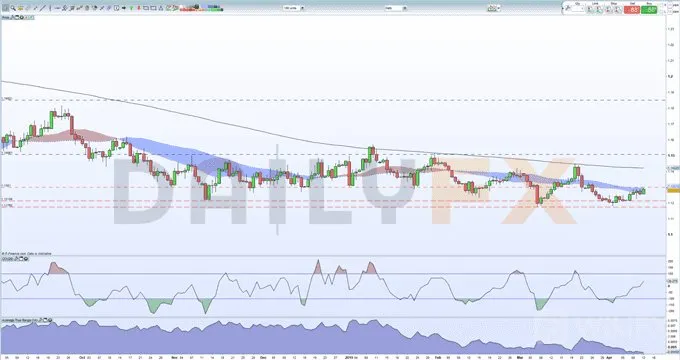Click the quantity input field
Screen dimensions: 680x360
(x=578, y=9)
